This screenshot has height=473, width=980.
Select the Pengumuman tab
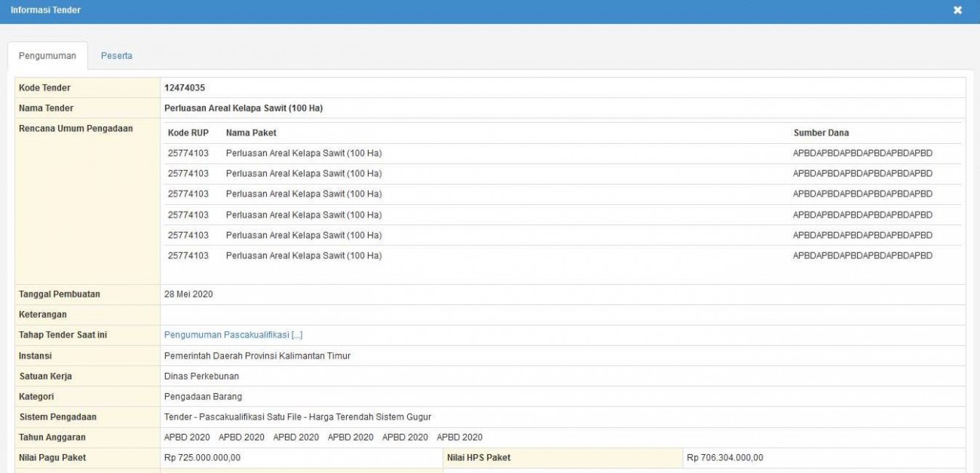tap(47, 56)
